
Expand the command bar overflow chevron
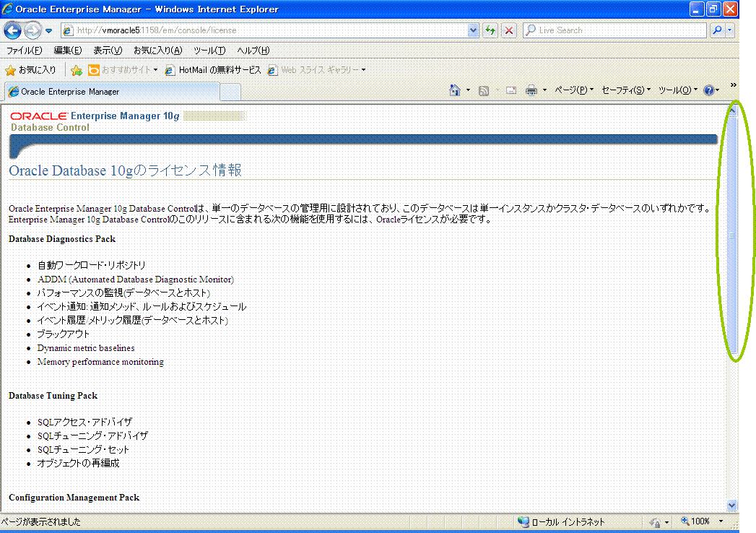pos(734,85)
